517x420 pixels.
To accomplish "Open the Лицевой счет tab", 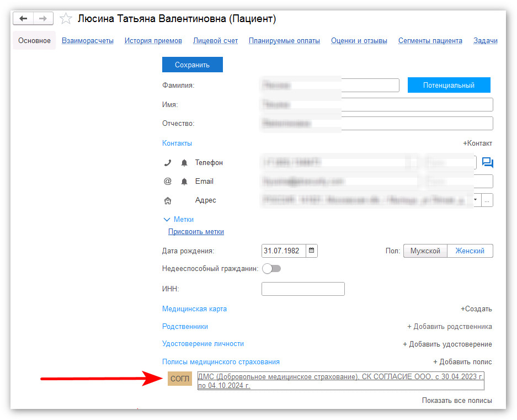I will coord(216,41).
